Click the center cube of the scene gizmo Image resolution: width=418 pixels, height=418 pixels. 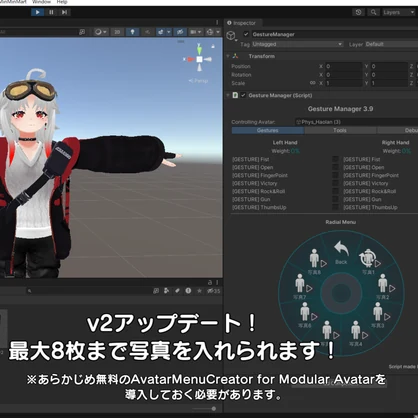point(199,59)
